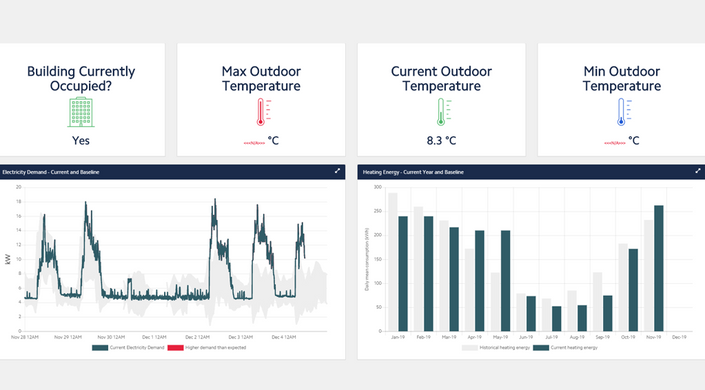This screenshot has width=705, height=390.
Task: Click the red max temperature thermometer icon
Action: [x=263, y=112]
